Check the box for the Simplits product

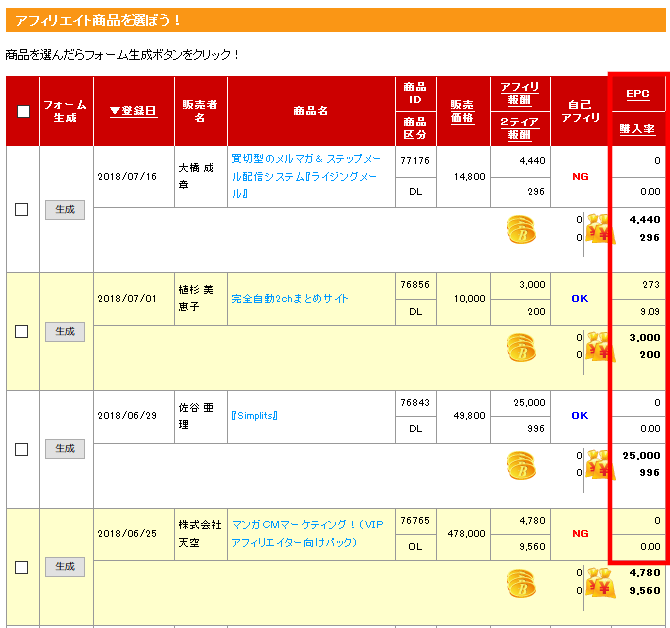tap(21, 449)
